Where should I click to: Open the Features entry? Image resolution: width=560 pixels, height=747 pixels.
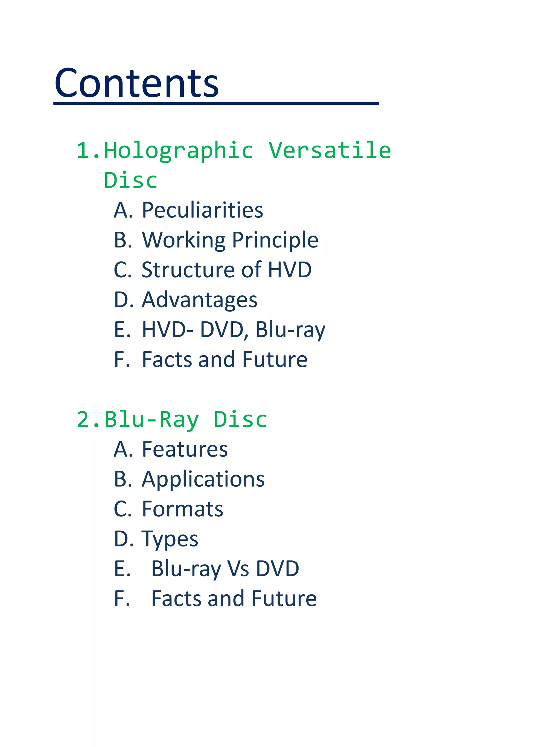[185, 449]
